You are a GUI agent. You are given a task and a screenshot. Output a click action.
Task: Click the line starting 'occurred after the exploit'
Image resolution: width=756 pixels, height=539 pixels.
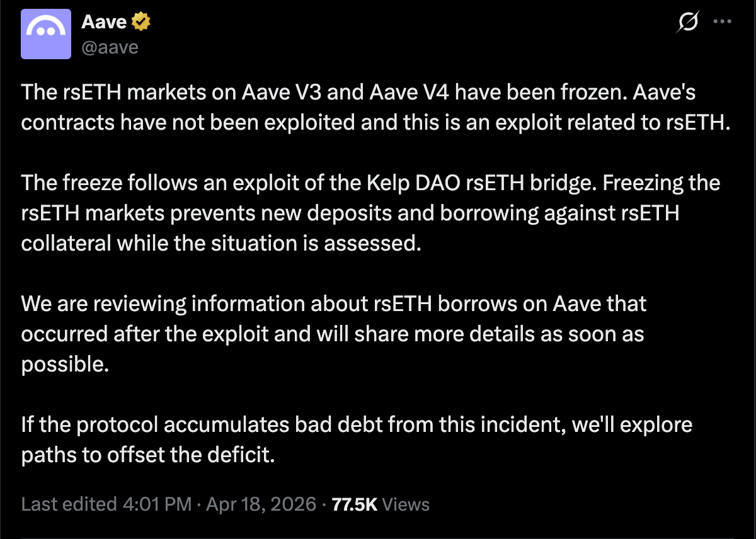[333, 334]
